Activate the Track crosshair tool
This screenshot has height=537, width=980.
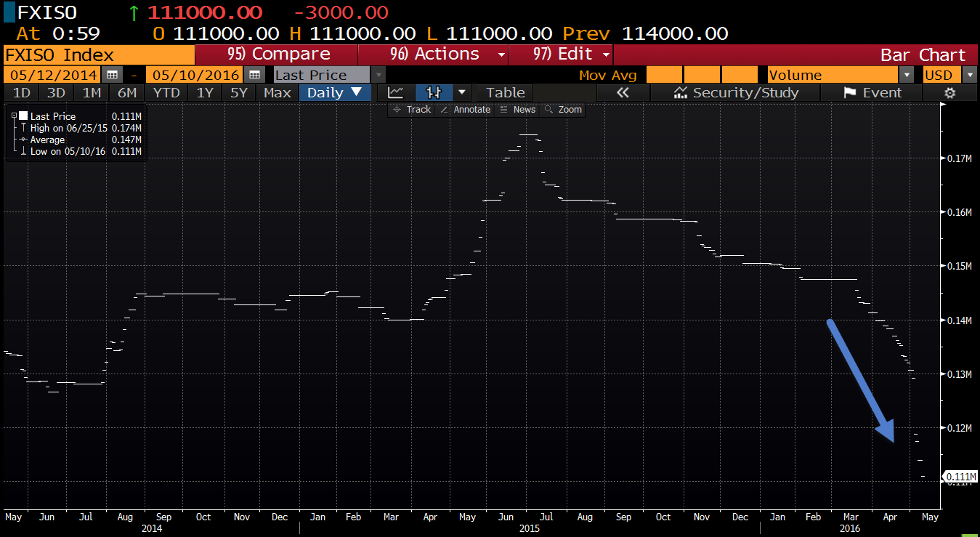[x=412, y=110]
